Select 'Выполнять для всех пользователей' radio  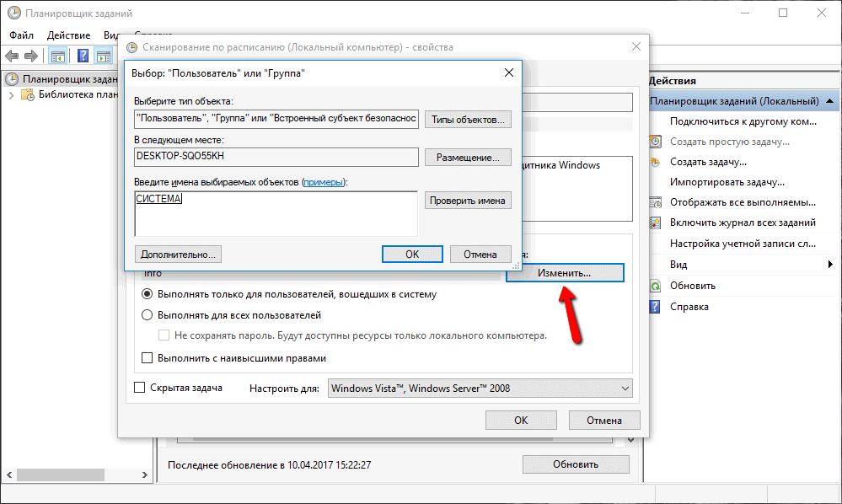point(147,315)
